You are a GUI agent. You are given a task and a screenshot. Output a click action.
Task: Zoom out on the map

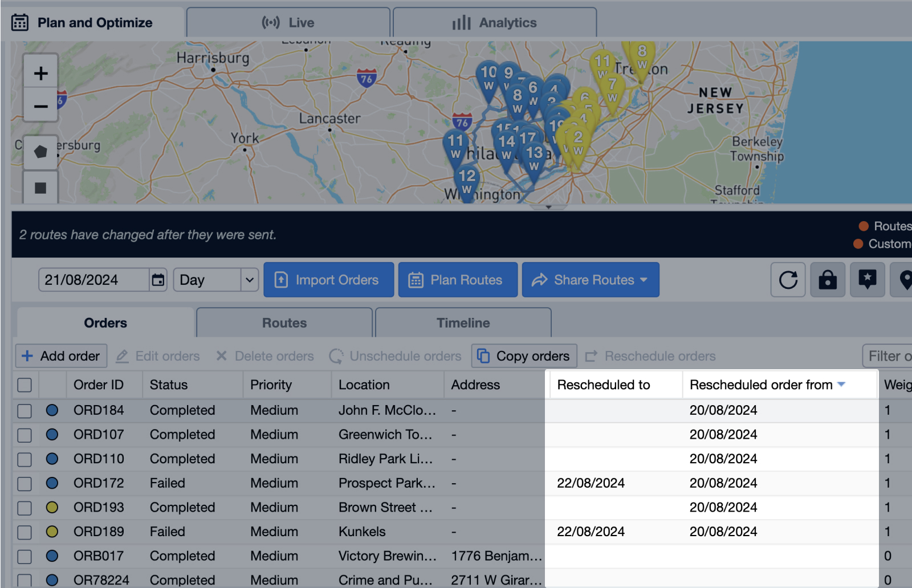40,107
